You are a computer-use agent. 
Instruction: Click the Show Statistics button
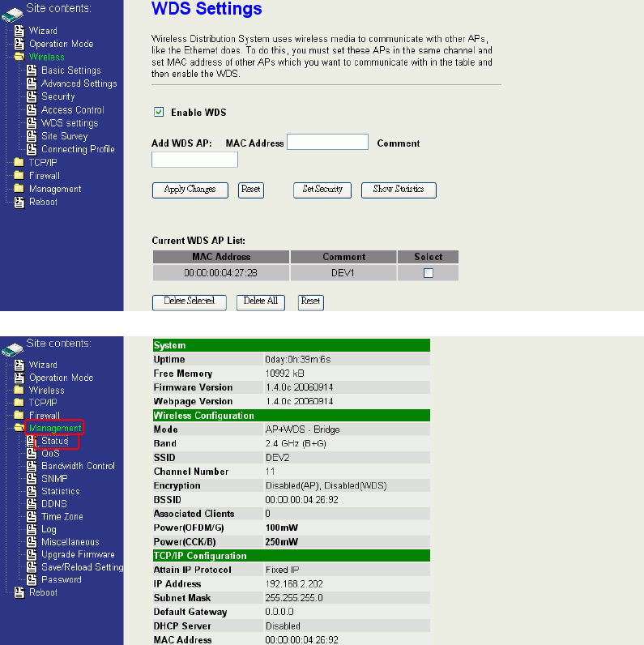pos(399,190)
